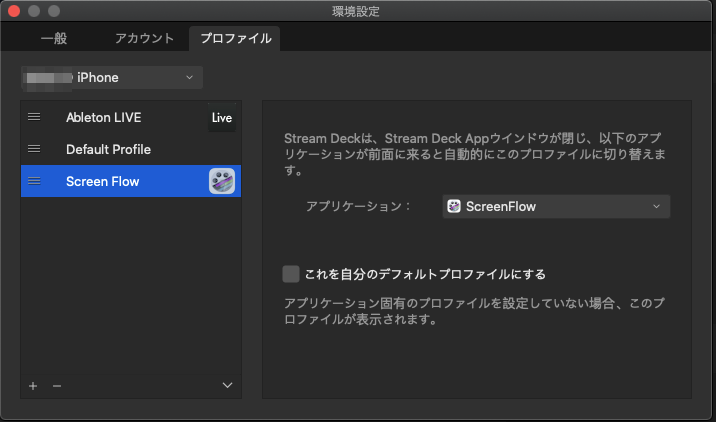The width and height of the screenshot is (716, 422).
Task: Open the iPhone device dropdown
Action: tap(111, 77)
